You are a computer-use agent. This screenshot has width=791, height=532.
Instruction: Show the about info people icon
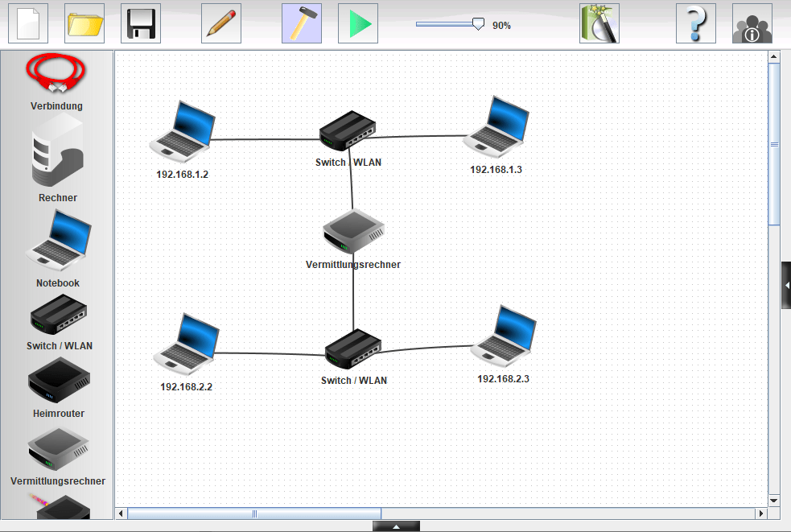click(x=752, y=23)
